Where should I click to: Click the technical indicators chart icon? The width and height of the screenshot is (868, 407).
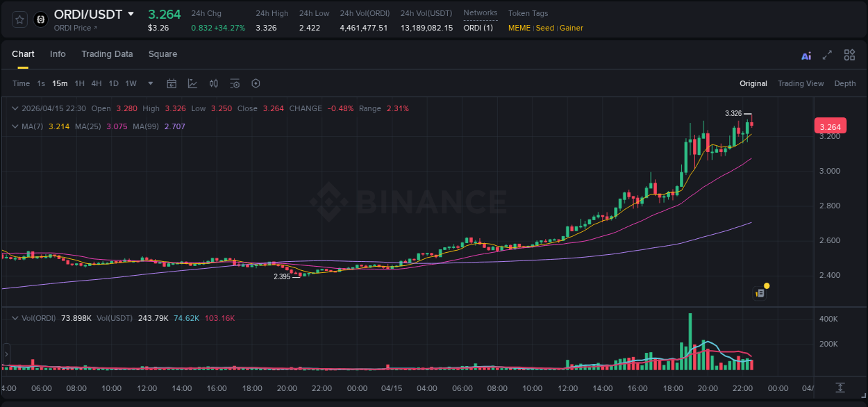192,83
